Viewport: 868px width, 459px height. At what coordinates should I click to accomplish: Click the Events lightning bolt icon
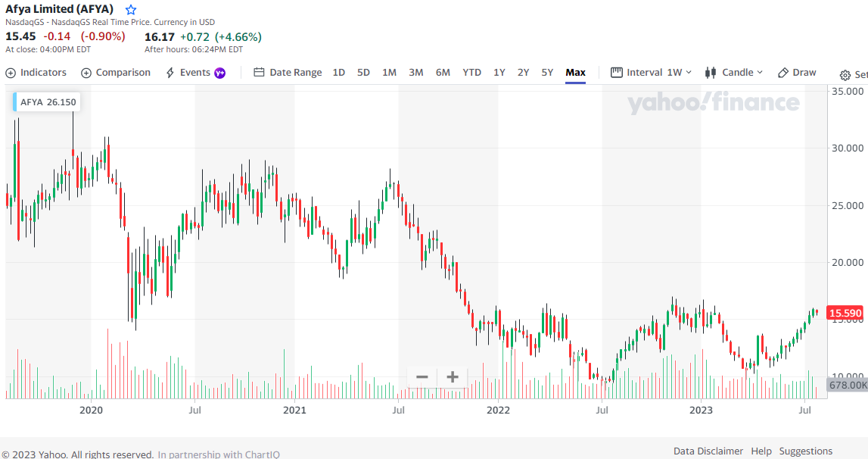click(x=170, y=73)
